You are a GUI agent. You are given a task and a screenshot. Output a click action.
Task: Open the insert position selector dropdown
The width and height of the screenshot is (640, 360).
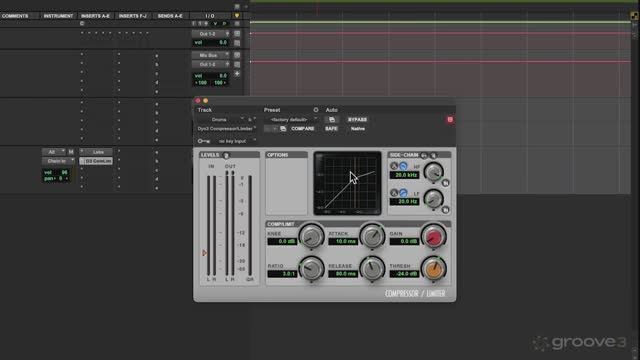click(251, 120)
